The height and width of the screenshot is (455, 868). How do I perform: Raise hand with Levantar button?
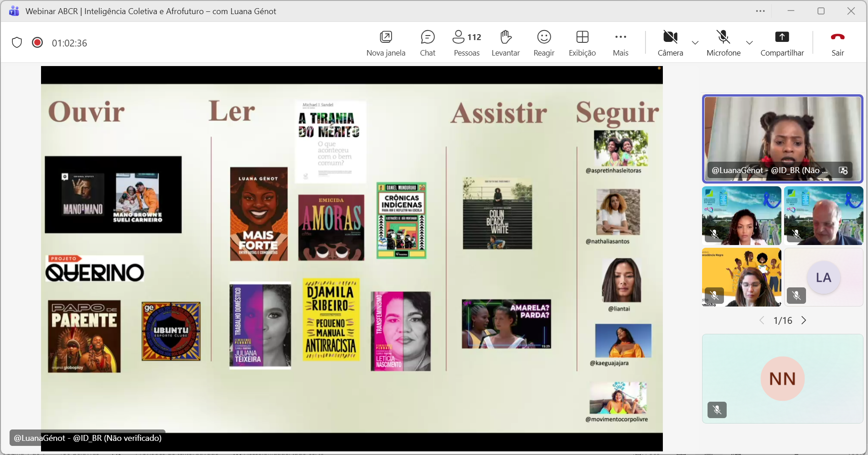click(x=506, y=43)
